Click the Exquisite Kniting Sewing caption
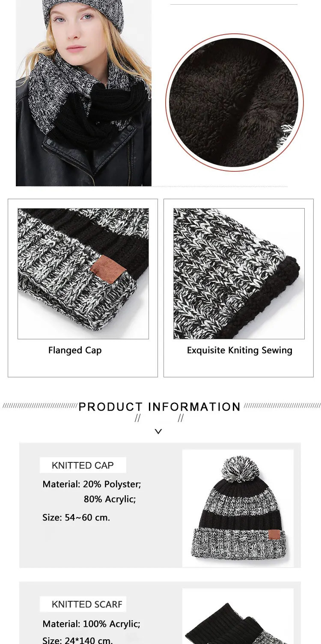 tap(240, 350)
